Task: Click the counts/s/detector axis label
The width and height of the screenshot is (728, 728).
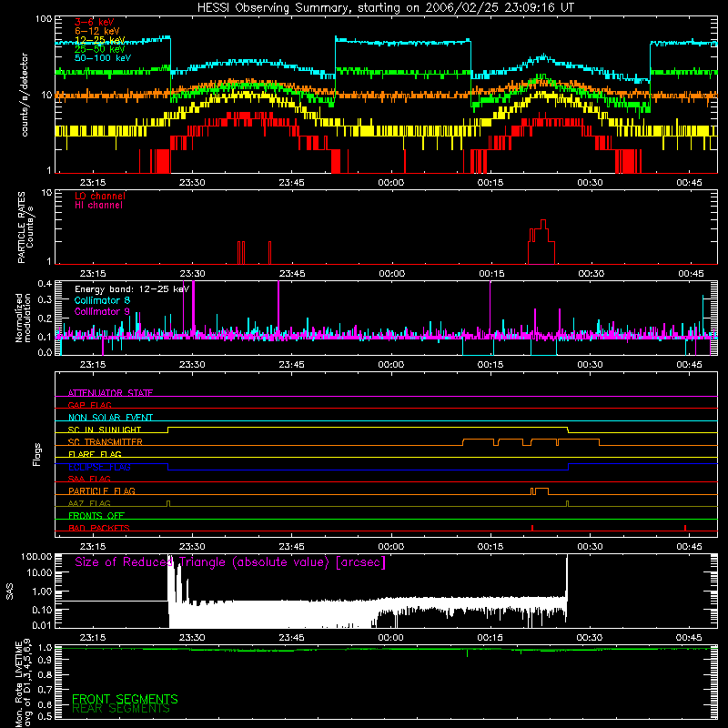Action: [25, 95]
